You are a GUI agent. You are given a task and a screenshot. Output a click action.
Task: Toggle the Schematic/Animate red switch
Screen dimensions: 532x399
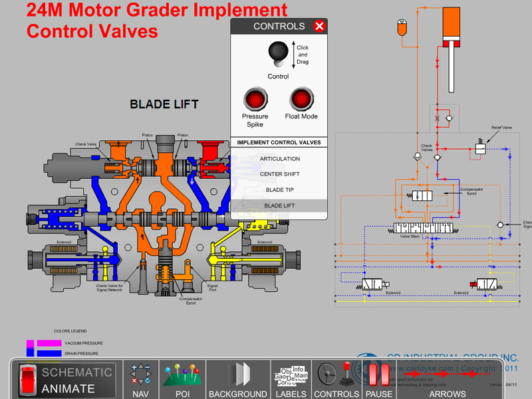tap(28, 380)
